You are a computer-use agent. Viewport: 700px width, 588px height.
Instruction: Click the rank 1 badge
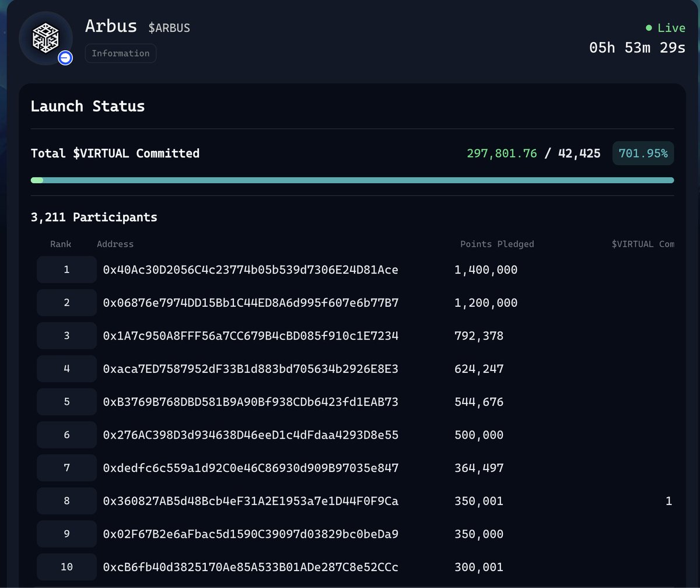tap(66, 269)
